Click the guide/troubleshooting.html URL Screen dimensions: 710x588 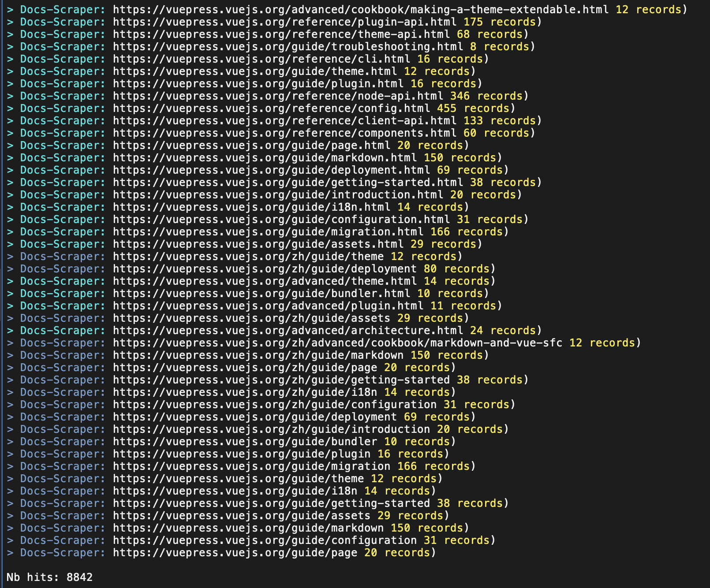(x=288, y=47)
